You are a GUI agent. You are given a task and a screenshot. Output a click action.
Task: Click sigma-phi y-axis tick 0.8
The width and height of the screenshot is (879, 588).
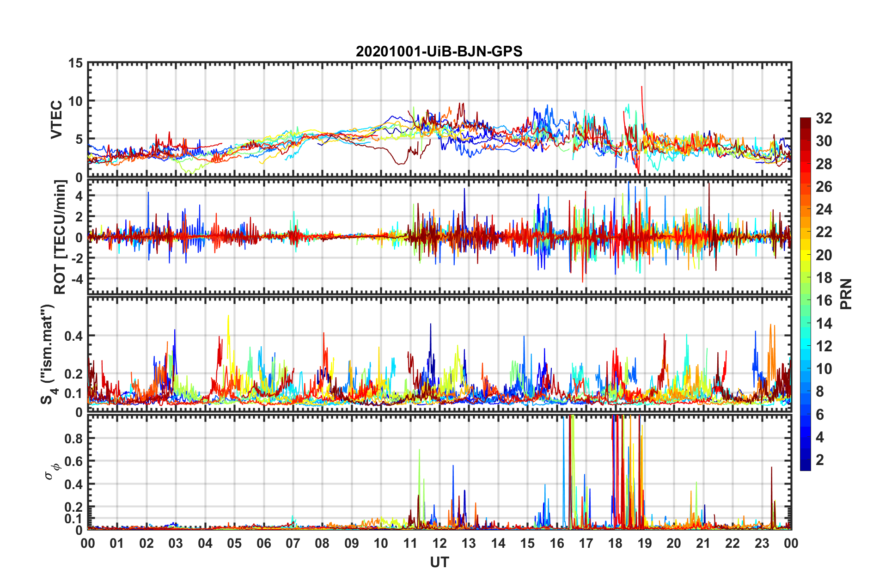pyautogui.click(x=73, y=438)
